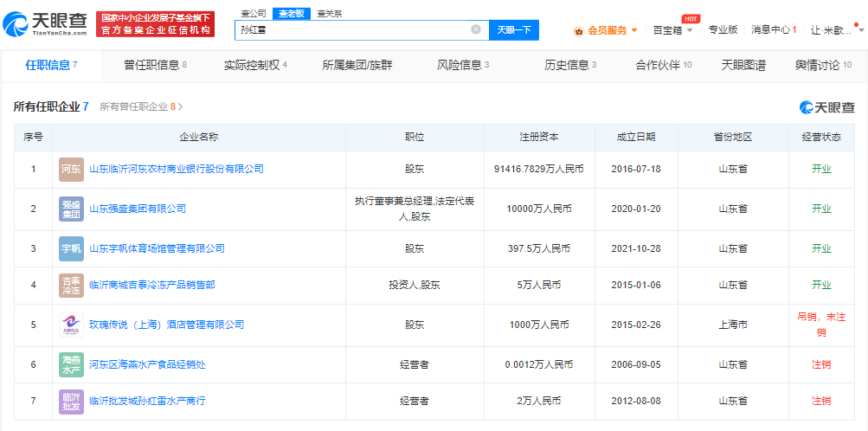Open 山东强盛集团有限公司 company link
This screenshot has width=868, height=431.
tap(138, 209)
